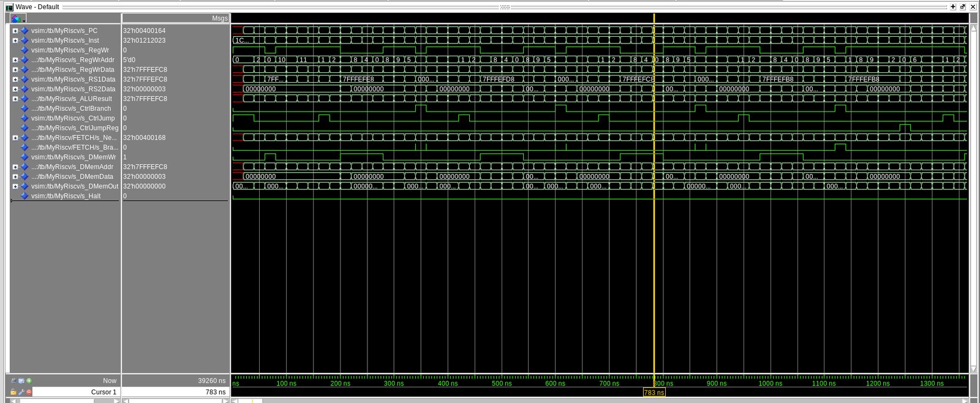The width and height of the screenshot is (980, 403).
Task: Select the vsim:/tb/MyRiscv/s_RegWr signal name
Action: click(x=70, y=50)
